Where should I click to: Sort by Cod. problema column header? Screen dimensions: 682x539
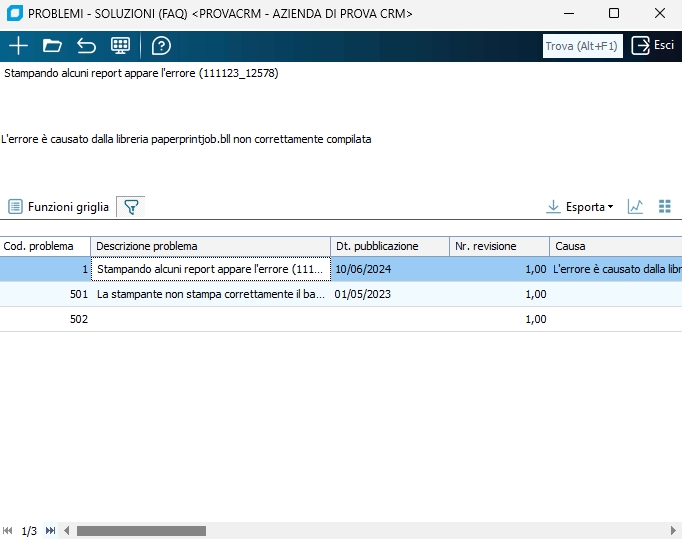click(x=45, y=246)
